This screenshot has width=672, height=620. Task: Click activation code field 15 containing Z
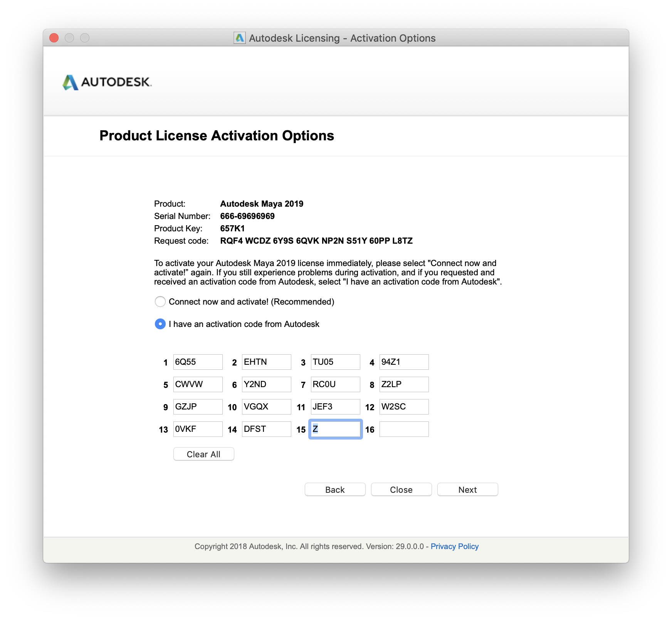(335, 429)
